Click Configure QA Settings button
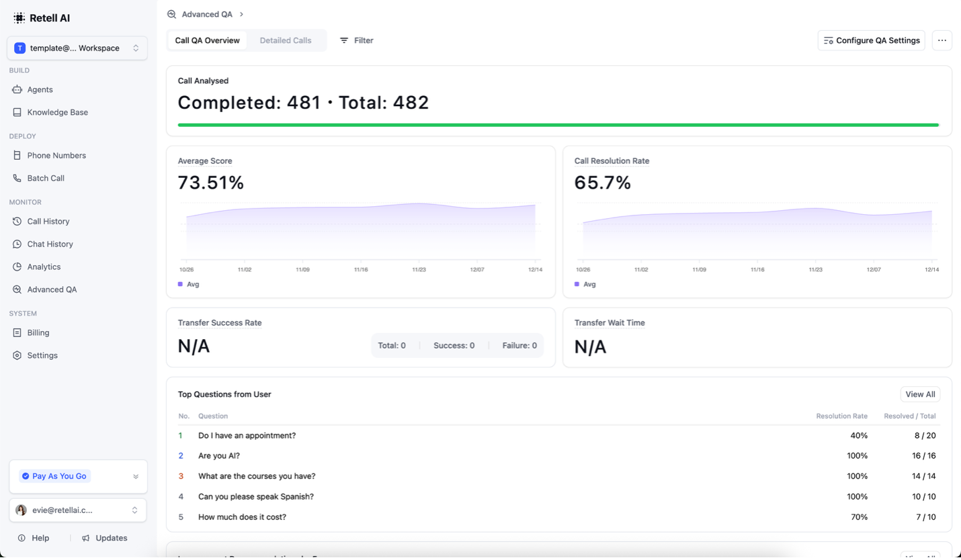The height and width of the screenshot is (560, 961). point(871,40)
